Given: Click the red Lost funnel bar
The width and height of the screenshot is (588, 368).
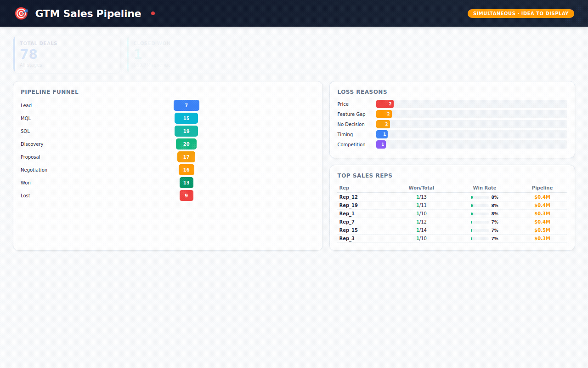Looking at the screenshot, I should click(186, 195).
